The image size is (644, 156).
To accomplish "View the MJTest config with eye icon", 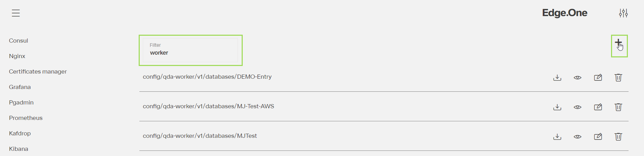I will pos(577,137).
